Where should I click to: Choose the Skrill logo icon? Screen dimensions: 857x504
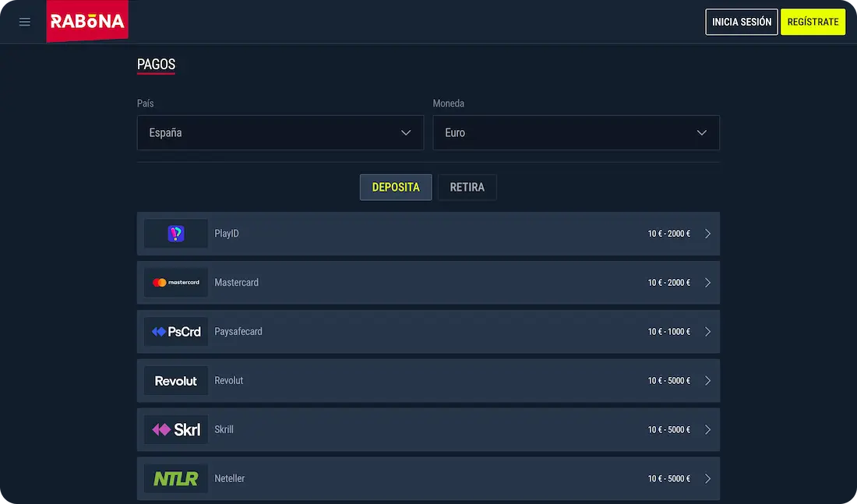(x=176, y=430)
